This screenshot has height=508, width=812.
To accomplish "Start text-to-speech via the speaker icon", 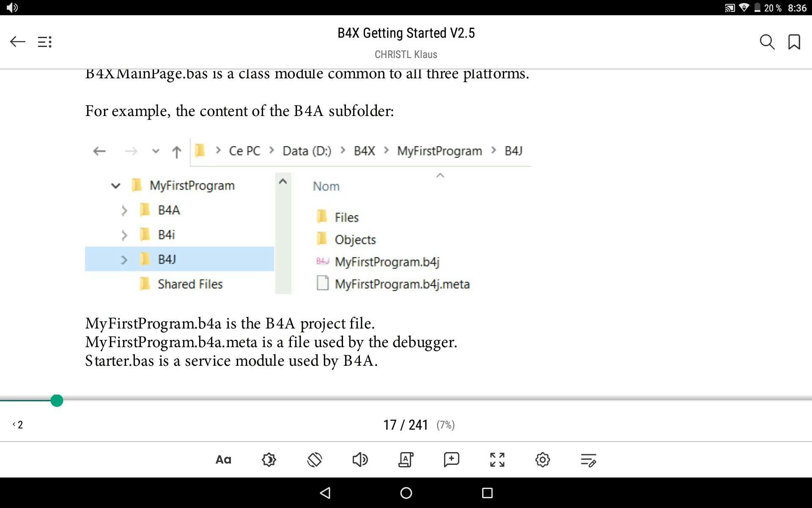I will pyautogui.click(x=360, y=460).
